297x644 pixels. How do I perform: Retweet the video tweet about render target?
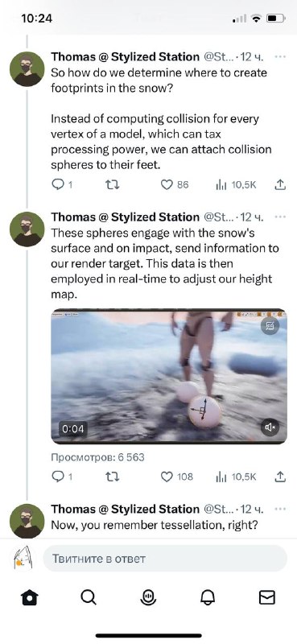[112, 477]
